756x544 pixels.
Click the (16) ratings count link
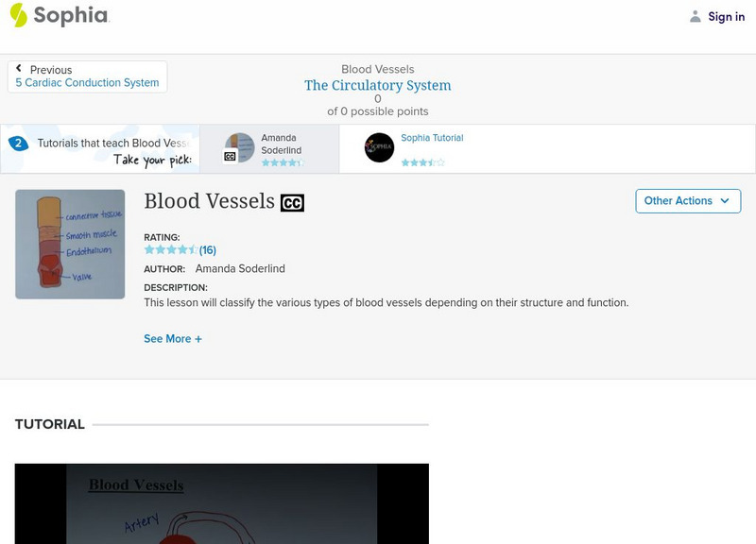tap(207, 251)
